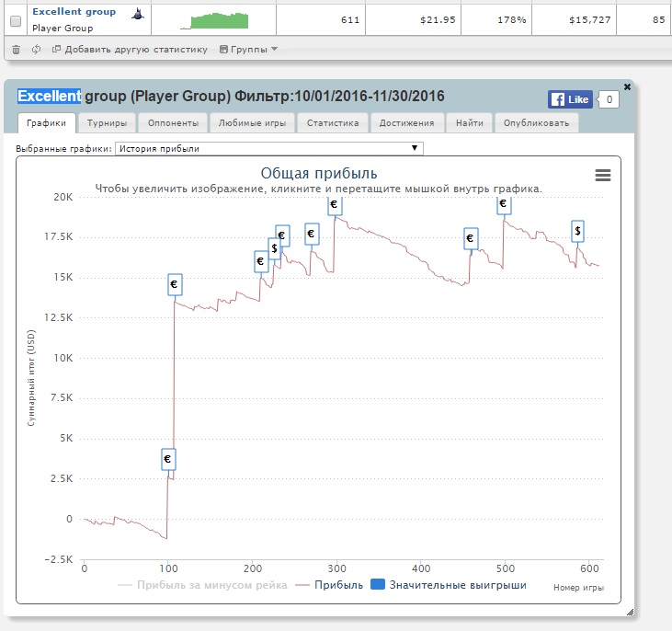
Task: Click the euro marker near game 235
Action: (282, 235)
